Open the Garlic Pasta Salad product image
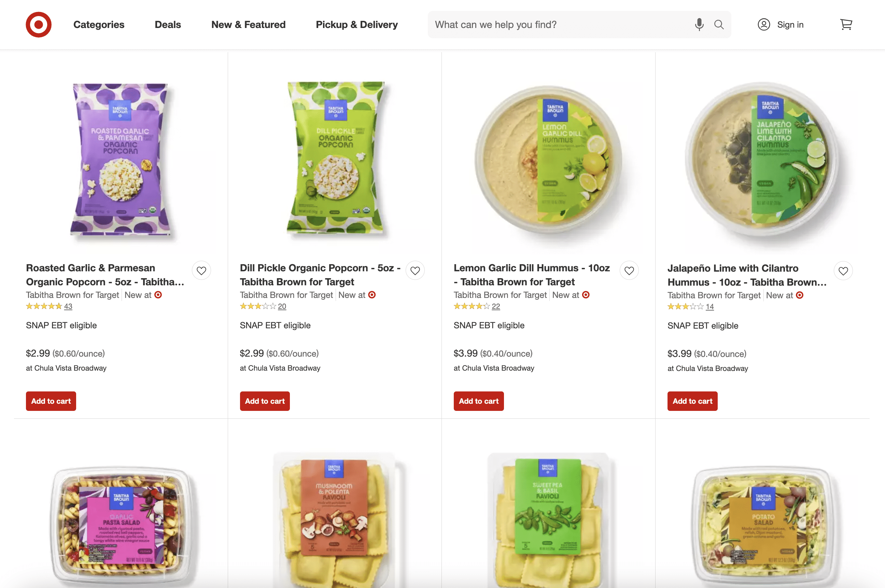The image size is (885, 588). tap(121, 521)
